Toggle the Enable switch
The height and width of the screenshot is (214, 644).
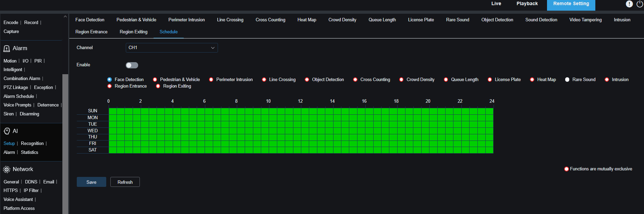[132, 65]
